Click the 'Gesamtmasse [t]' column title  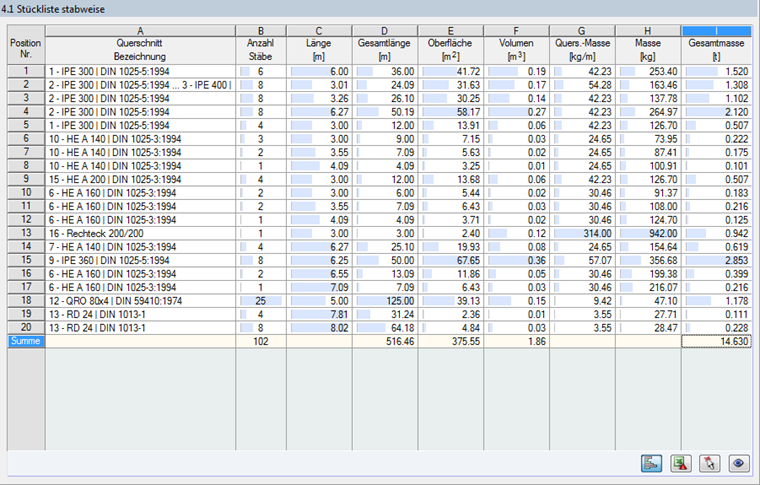pyautogui.click(x=716, y=50)
